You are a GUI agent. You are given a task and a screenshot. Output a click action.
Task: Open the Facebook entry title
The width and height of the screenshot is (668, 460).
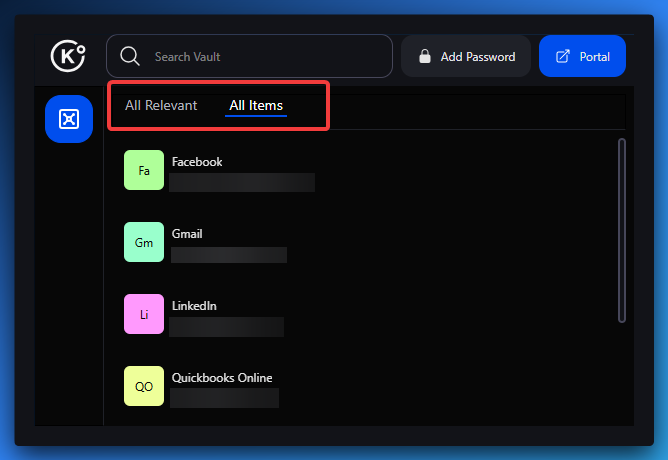(x=197, y=162)
